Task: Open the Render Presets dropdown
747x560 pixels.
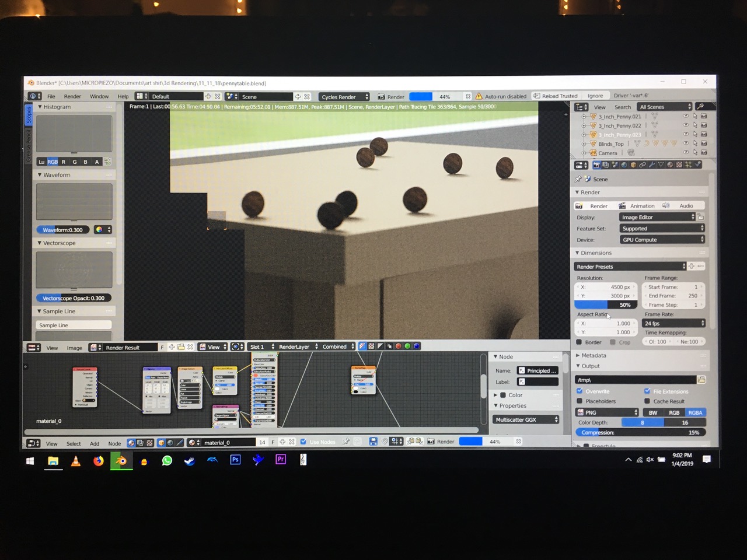Action: [x=630, y=267]
